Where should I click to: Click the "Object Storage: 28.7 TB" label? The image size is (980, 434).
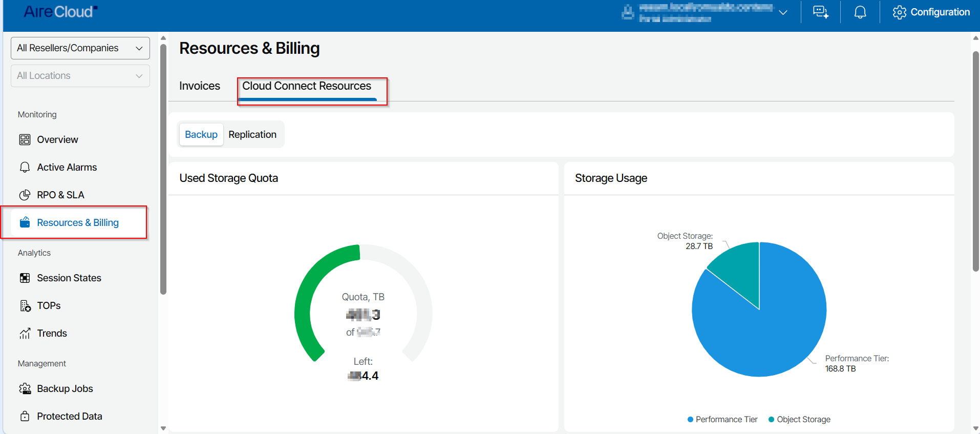point(685,241)
